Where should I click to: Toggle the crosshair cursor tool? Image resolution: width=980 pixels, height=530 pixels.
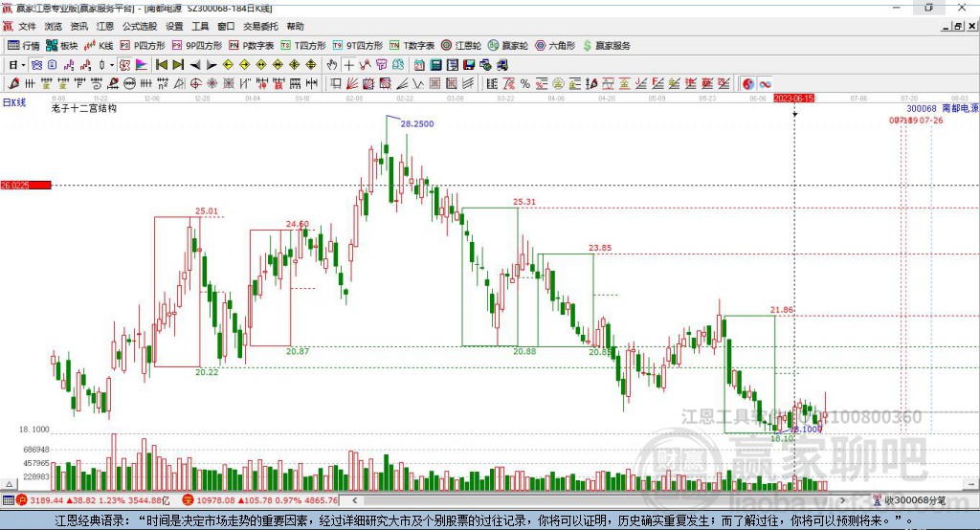(x=348, y=65)
